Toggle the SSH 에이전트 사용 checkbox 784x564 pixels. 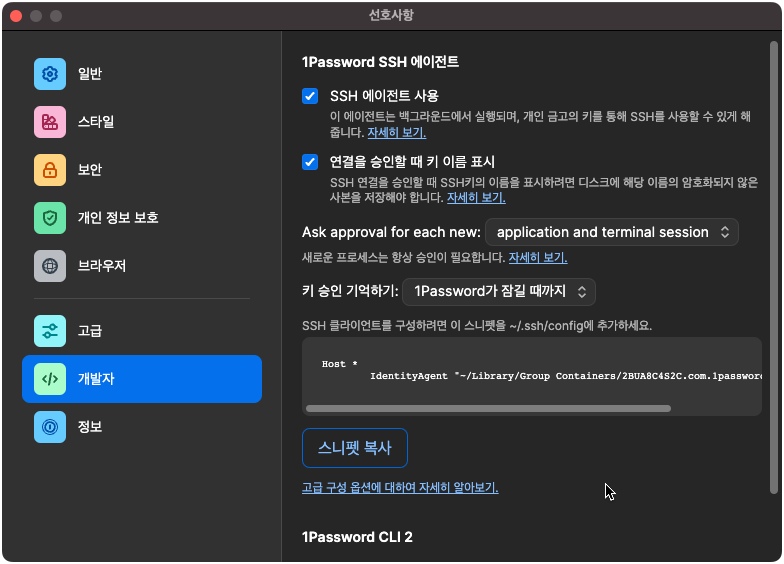(x=310, y=96)
